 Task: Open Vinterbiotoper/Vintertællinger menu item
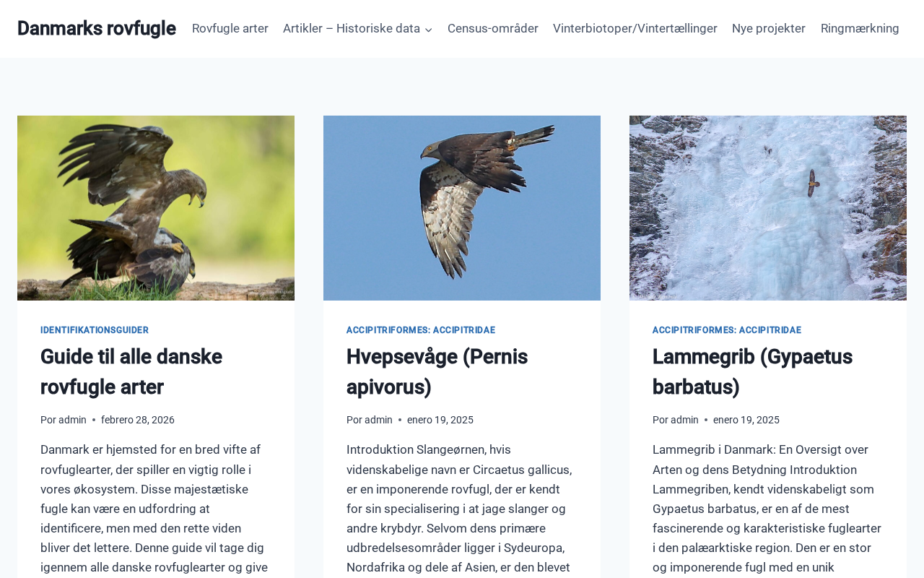(x=635, y=29)
